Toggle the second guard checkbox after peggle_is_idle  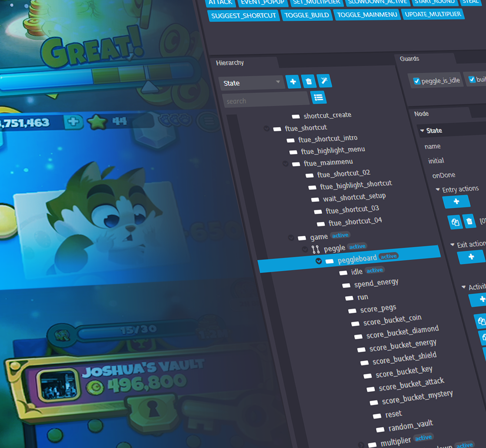point(472,80)
